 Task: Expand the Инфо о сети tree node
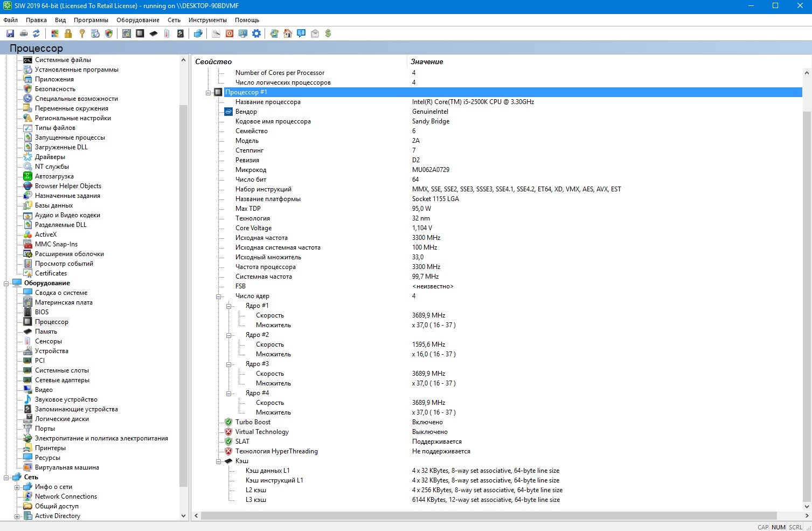[x=17, y=487]
